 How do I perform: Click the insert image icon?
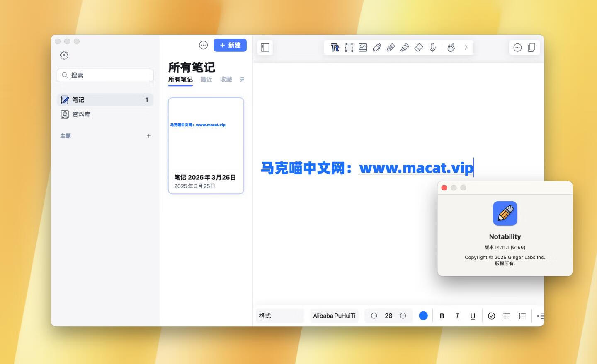(363, 48)
